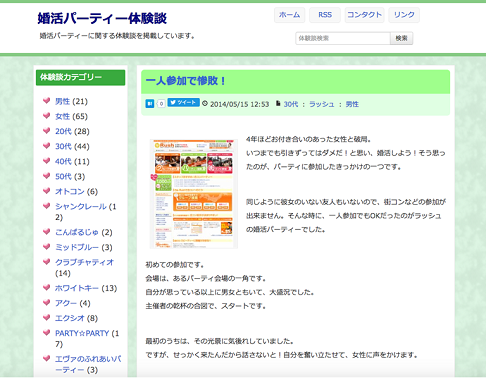Click the folder icon before the tags
Viewport: 486px width, 378px height.
pyautogui.click(x=278, y=103)
